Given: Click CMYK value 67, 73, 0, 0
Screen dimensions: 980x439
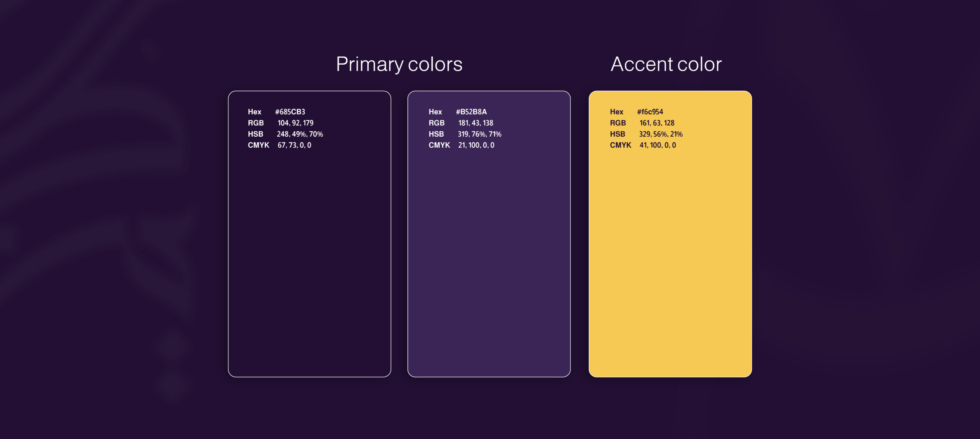Looking at the screenshot, I should pos(294,145).
